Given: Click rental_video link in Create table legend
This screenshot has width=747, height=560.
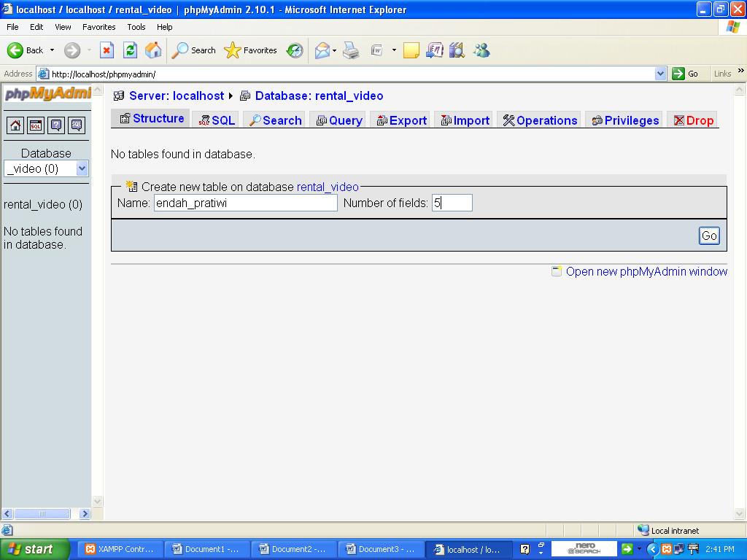Looking at the screenshot, I should coord(328,187).
